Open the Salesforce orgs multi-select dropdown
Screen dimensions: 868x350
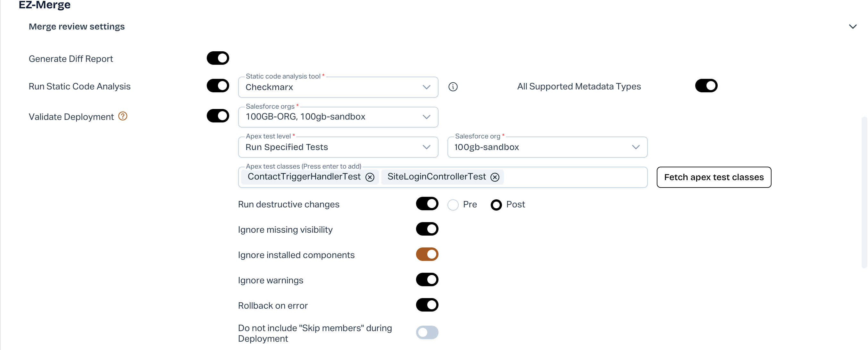click(x=338, y=117)
